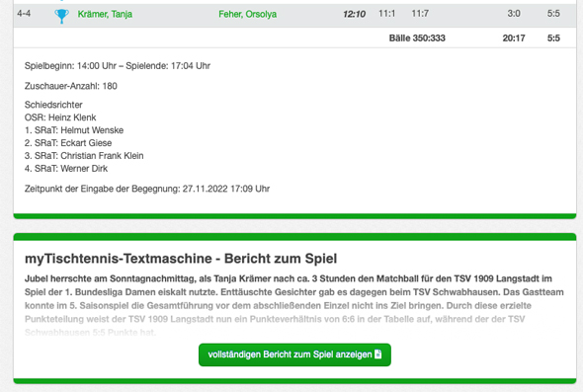Image resolution: width=583 pixels, height=392 pixels.
Task: Select match number 4-4
Action: (x=24, y=14)
